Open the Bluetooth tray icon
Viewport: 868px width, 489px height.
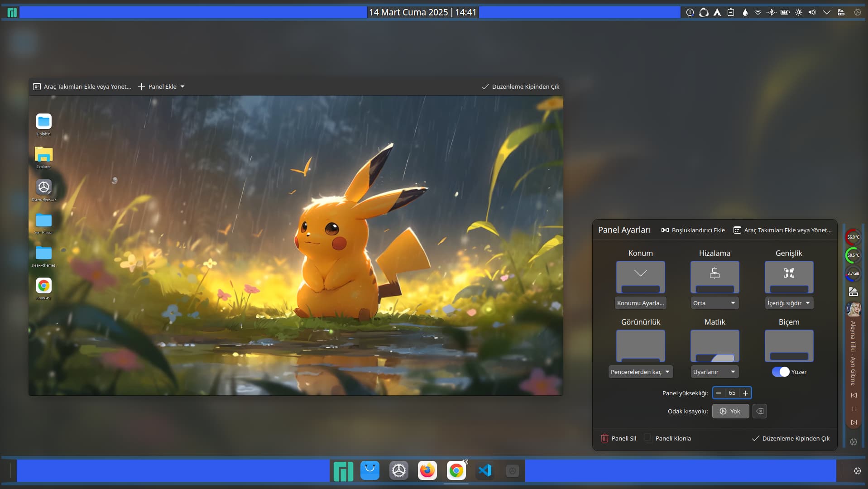click(x=771, y=13)
